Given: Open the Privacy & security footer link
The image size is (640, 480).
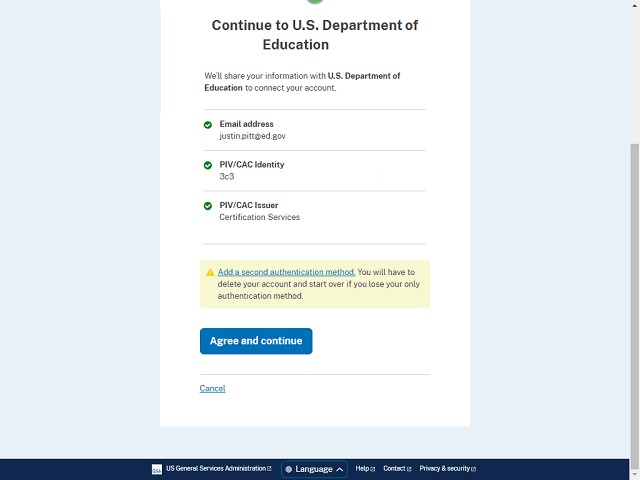Looking at the screenshot, I should coord(444,469).
